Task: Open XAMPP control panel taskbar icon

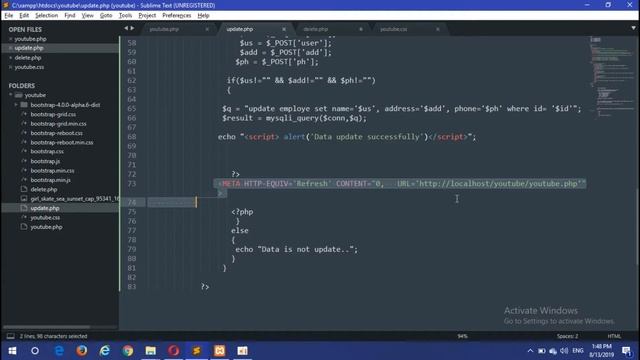Action: pyautogui.click(x=220, y=351)
